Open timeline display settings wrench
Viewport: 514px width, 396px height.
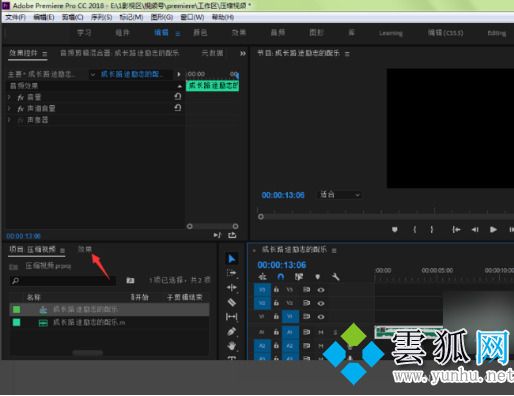point(335,277)
